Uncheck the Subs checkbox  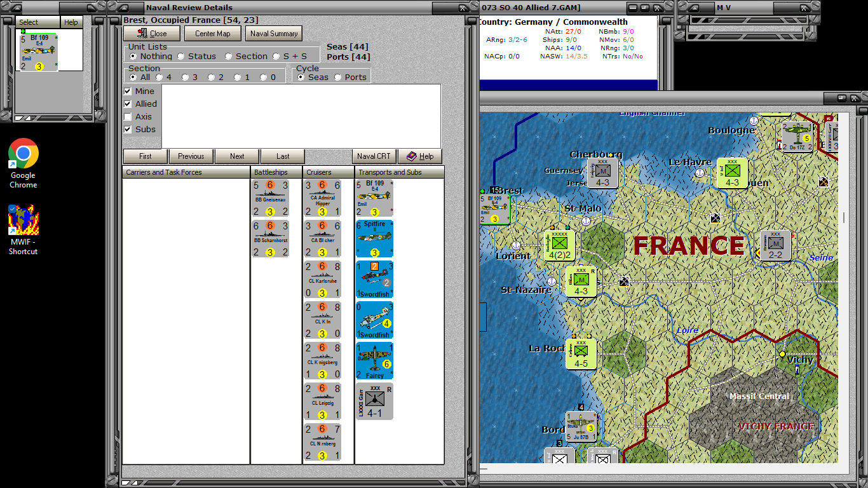tap(128, 130)
